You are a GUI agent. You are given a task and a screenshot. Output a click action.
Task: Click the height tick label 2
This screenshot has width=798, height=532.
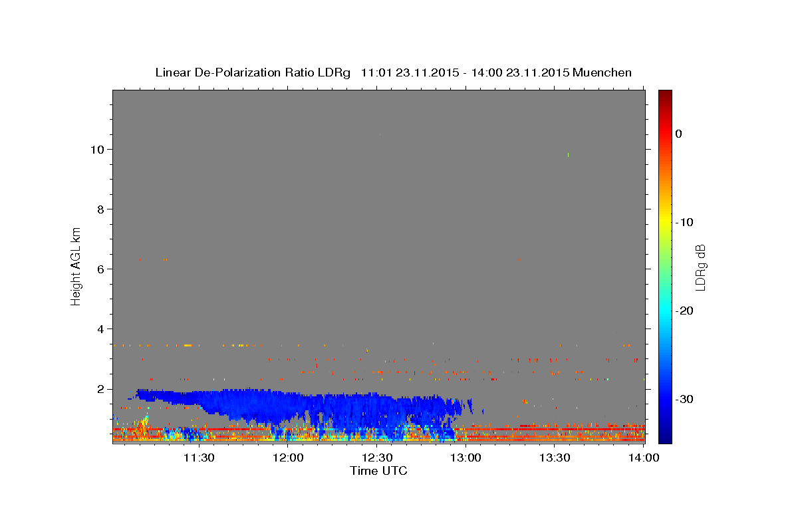[x=102, y=389]
